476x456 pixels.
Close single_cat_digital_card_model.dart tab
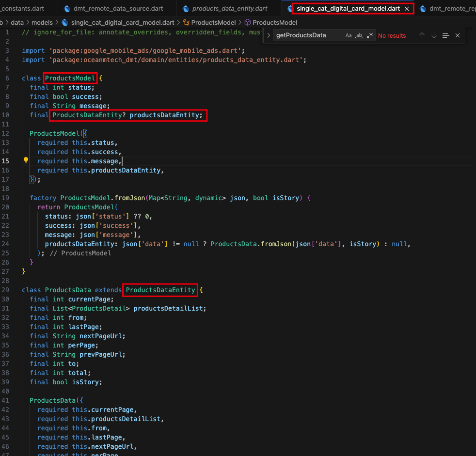tap(407, 9)
